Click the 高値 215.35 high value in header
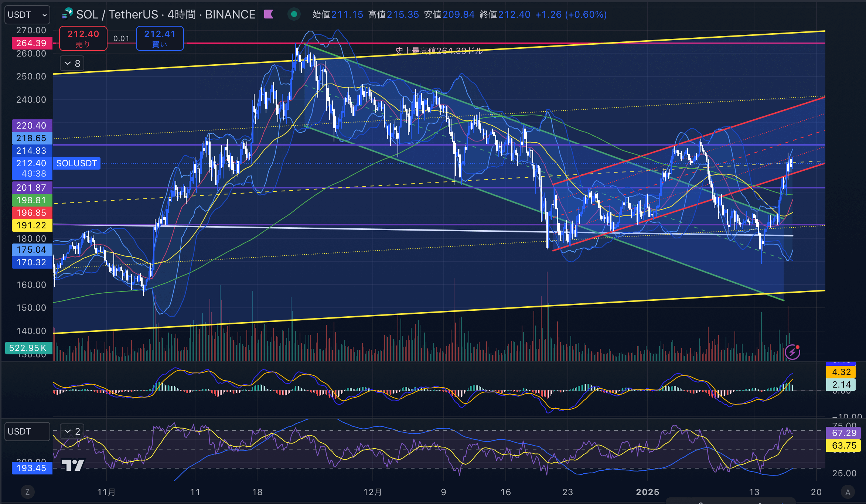 pyautogui.click(x=393, y=14)
